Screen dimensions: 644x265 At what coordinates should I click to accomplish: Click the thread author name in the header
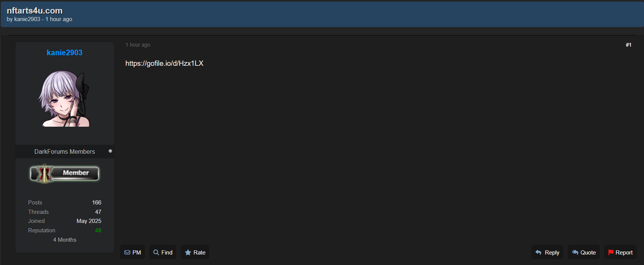(x=27, y=19)
